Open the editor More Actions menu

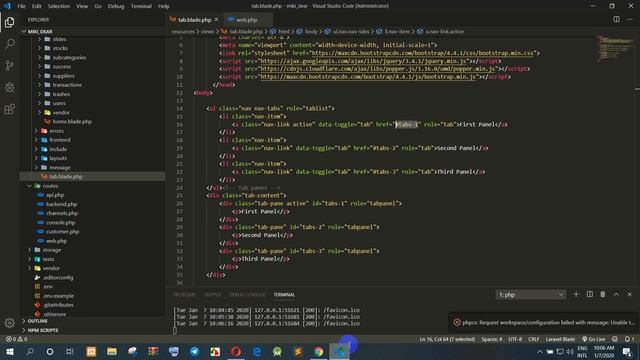click(x=629, y=19)
